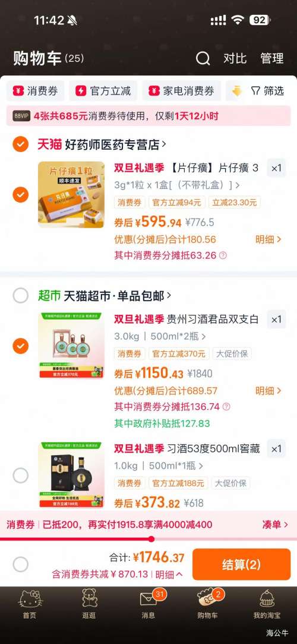Image resolution: width=297 pixels, height=644 pixels.
Task: Tap question mark beside 消费券分摊抵63.26
Action: click(223, 255)
